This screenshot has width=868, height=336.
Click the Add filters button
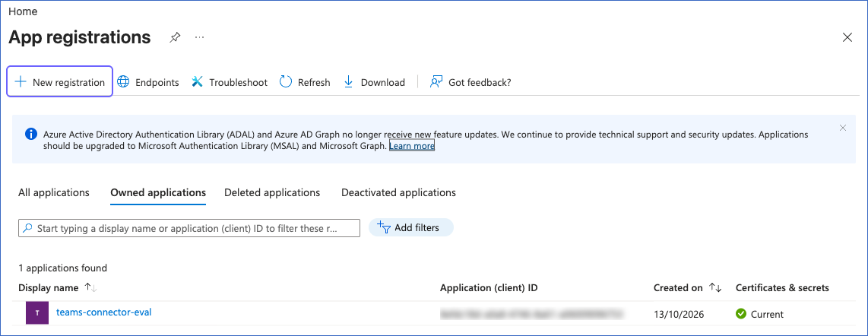[x=410, y=227]
